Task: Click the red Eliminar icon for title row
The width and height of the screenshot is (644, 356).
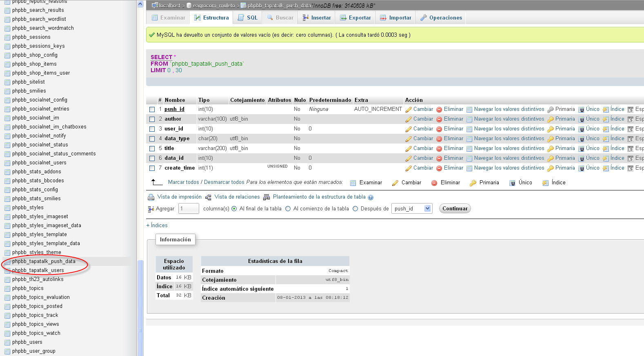Action: tap(439, 149)
